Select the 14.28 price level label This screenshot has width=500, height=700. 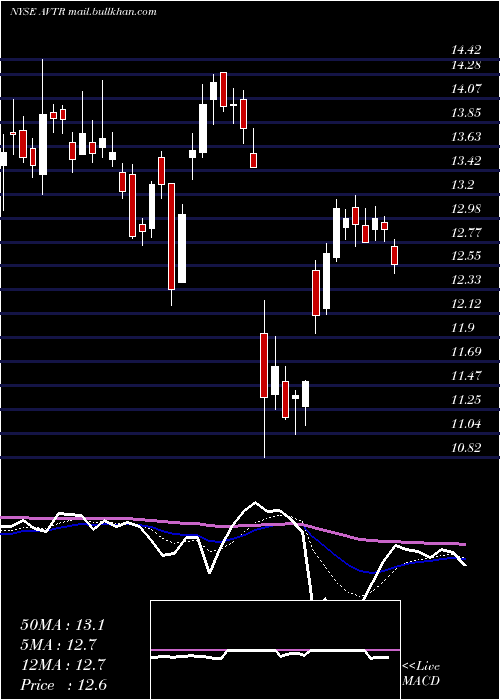[466, 65]
